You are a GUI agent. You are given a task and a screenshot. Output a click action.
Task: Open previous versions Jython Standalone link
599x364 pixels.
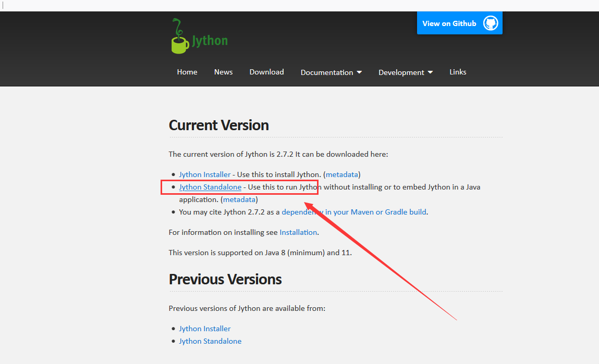pyautogui.click(x=210, y=341)
